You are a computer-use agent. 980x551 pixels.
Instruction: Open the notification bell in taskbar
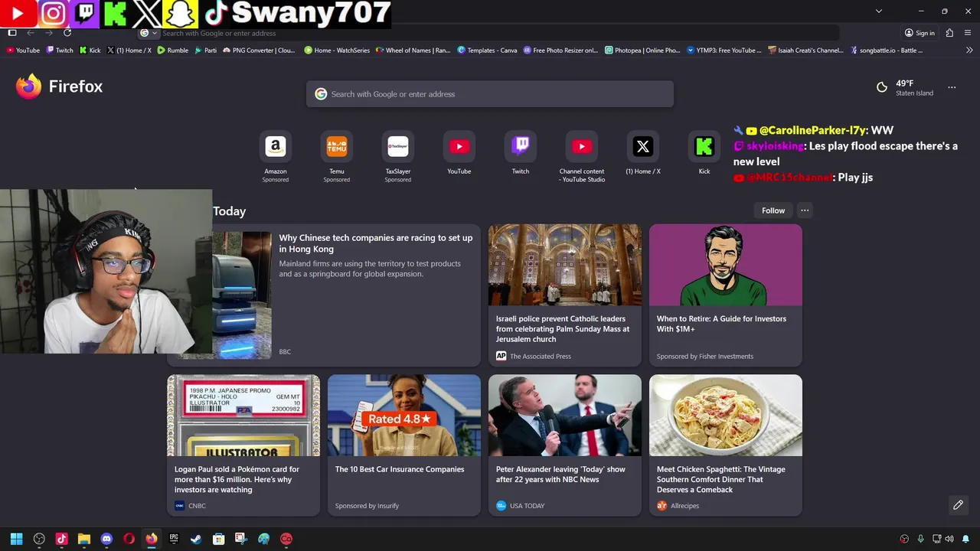pos(965,539)
